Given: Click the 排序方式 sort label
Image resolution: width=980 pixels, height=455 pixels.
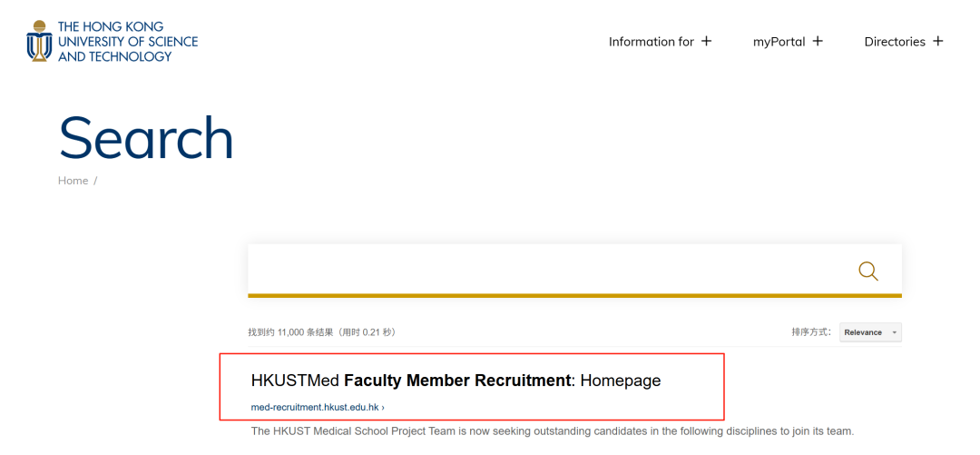Looking at the screenshot, I should [x=810, y=332].
